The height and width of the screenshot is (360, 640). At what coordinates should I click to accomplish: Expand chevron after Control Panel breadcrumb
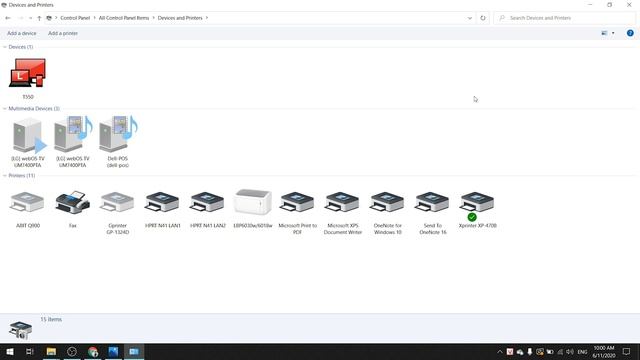[94, 18]
